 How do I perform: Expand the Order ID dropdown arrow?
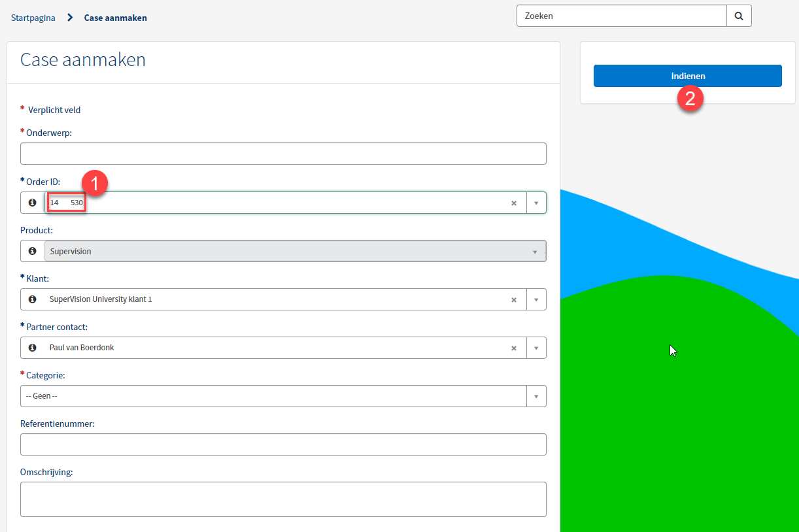pyautogui.click(x=536, y=203)
